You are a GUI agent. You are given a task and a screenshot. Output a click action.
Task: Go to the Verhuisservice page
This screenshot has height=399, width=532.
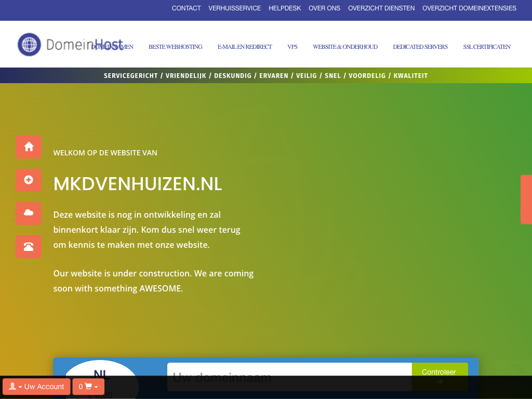tap(234, 8)
